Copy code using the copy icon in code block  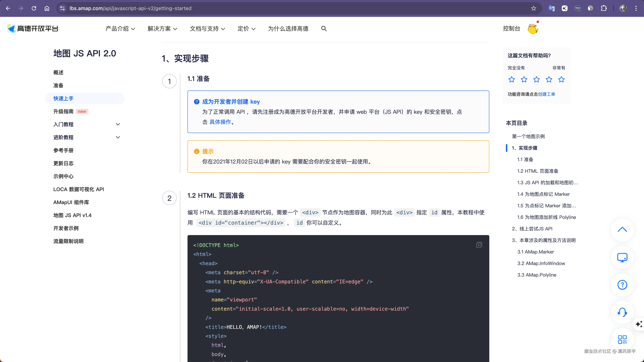click(x=479, y=245)
